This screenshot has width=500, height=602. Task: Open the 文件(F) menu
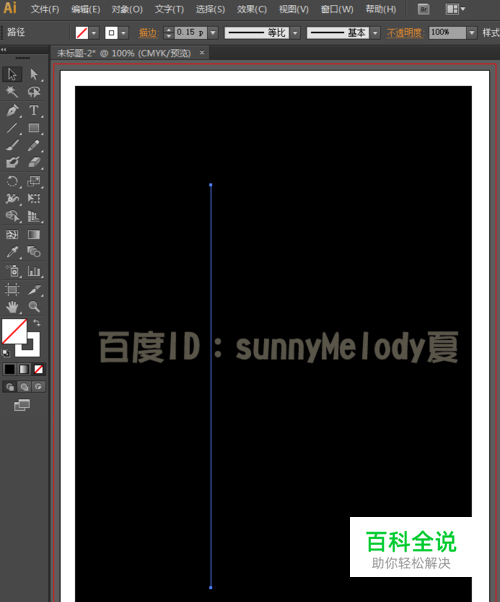click(x=45, y=9)
